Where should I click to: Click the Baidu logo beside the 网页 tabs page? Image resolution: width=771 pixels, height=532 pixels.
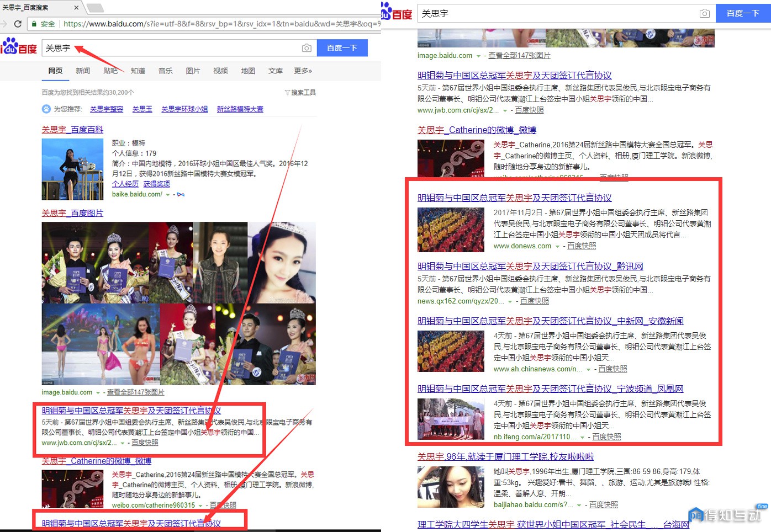pos(19,47)
